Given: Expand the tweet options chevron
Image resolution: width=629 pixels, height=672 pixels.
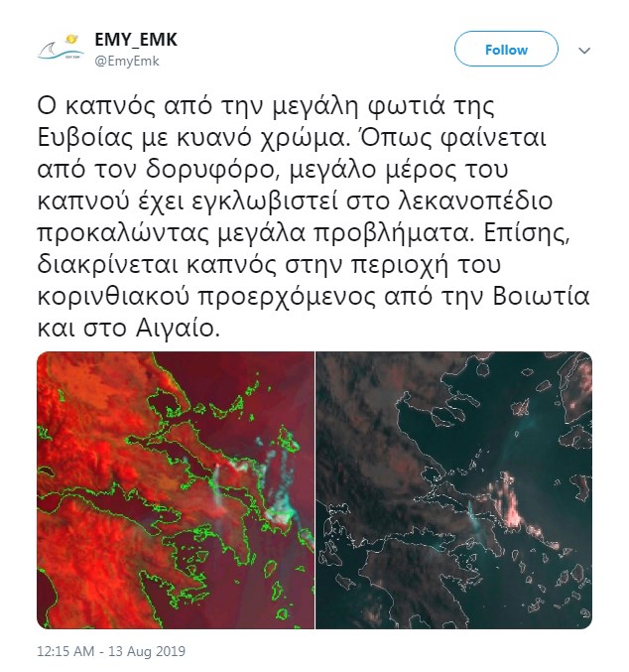Looking at the screenshot, I should [x=584, y=51].
